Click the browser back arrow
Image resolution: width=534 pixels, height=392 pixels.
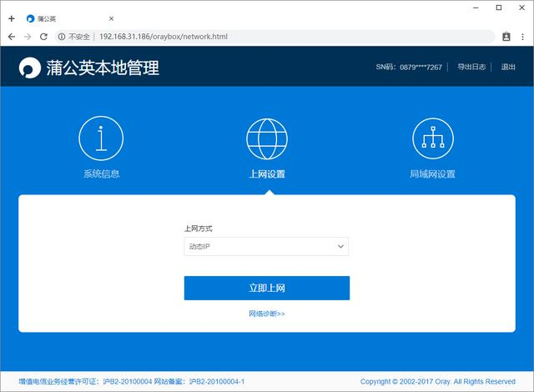[12, 37]
